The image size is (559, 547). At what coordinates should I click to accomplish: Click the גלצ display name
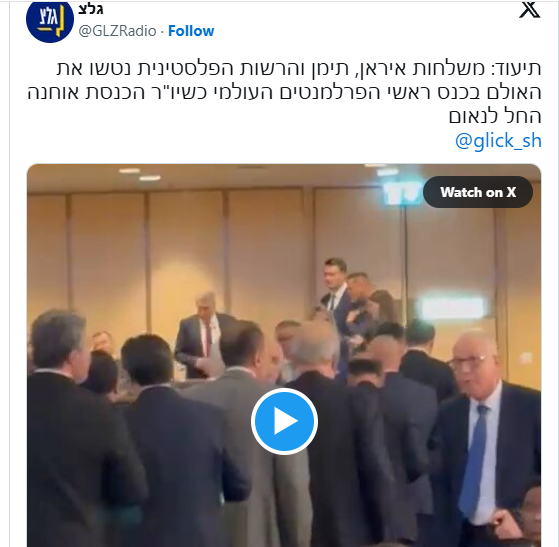[x=91, y=9]
